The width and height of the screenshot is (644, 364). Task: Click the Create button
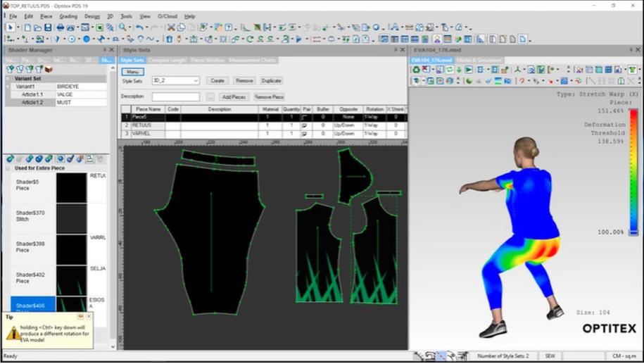(x=217, y=81)
